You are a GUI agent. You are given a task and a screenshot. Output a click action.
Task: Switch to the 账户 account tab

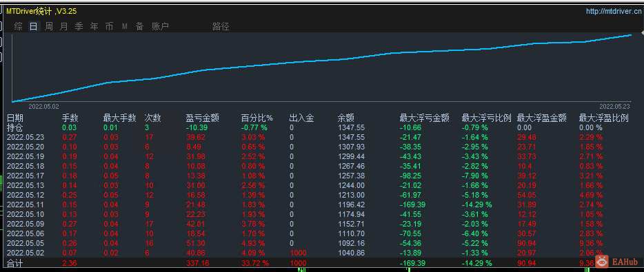pos(160,27)
